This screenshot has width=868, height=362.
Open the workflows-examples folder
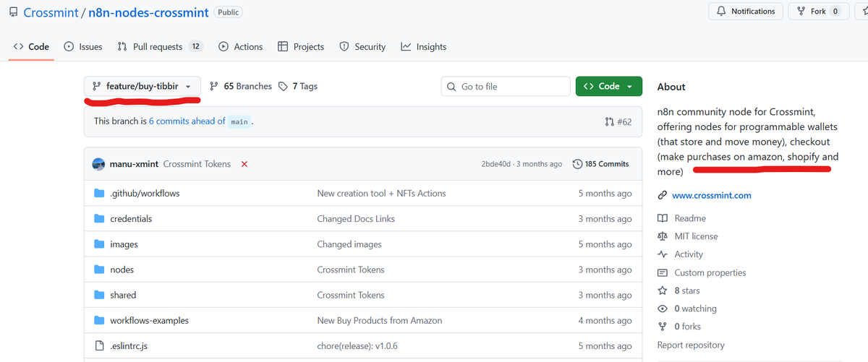click(149, 320)
